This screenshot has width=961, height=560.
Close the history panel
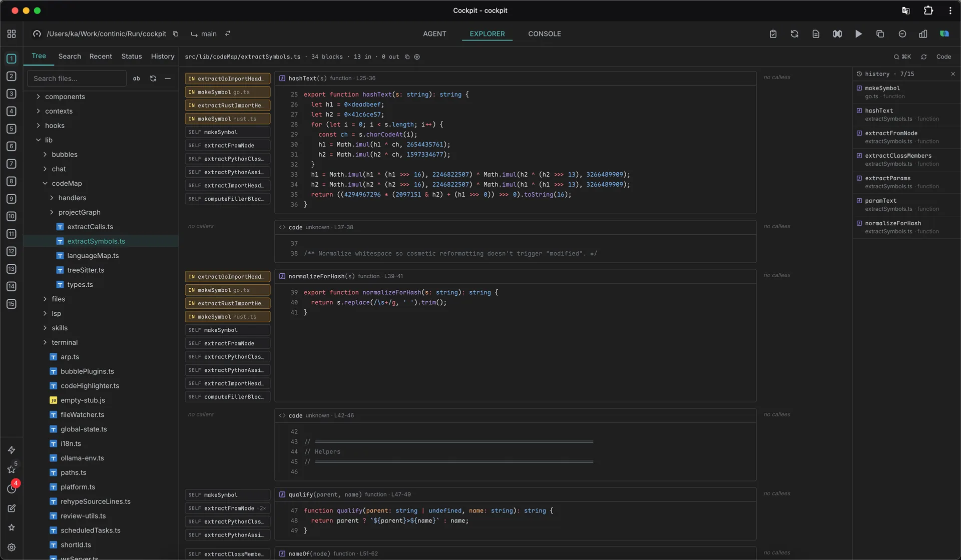pos(952,74)
